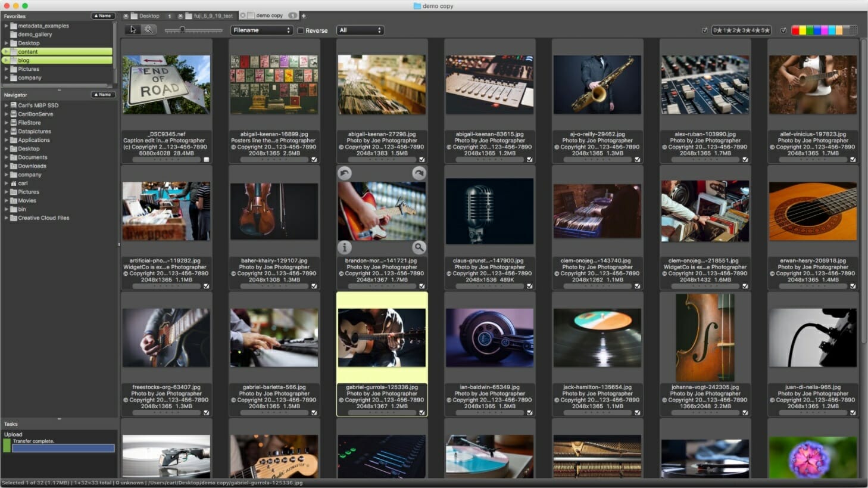Expand the Downloads folder in Navigator
Image resolution: width=868 pixels, height=488 pixels.
pos(6,166)
